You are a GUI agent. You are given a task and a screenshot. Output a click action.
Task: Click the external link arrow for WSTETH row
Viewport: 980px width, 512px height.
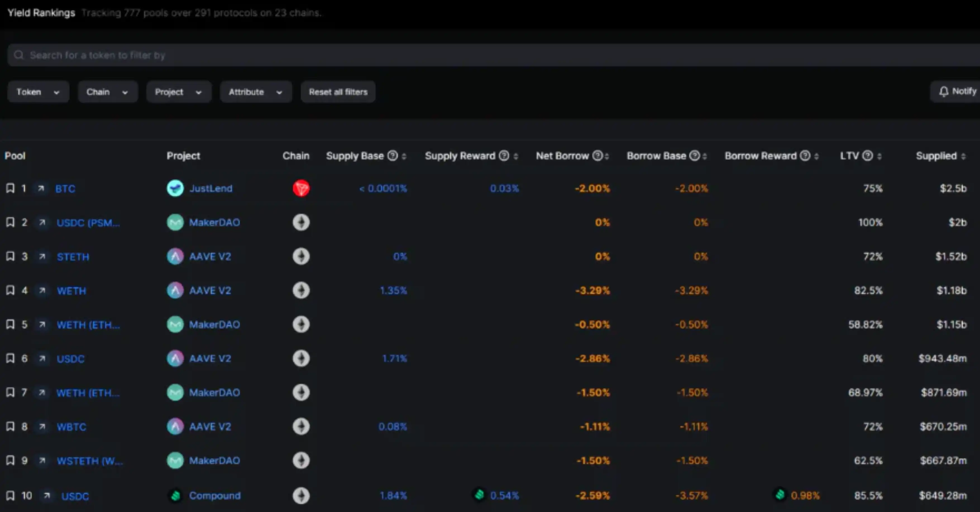[x=42, y=460]
